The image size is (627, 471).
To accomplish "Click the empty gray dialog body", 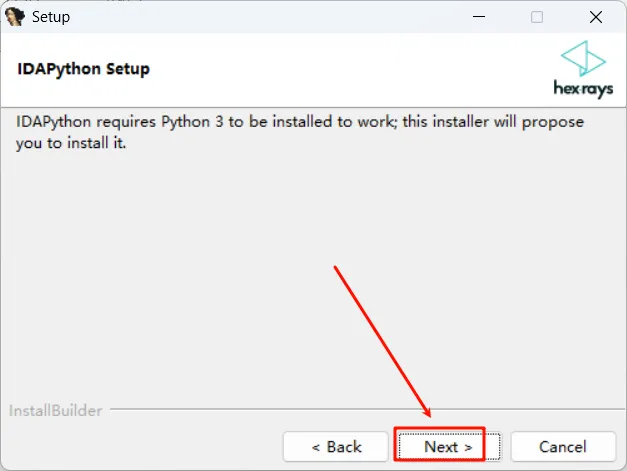I will [x=180, y=280].
